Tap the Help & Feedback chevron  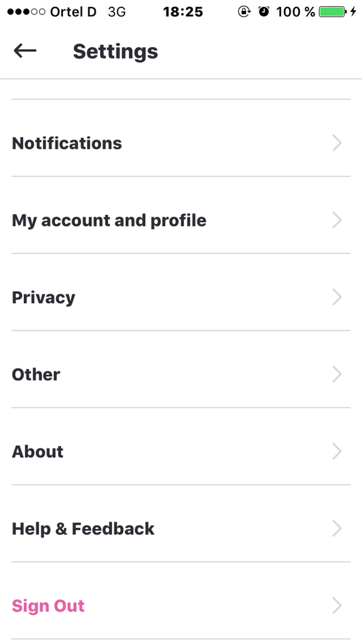coord(337,528)
